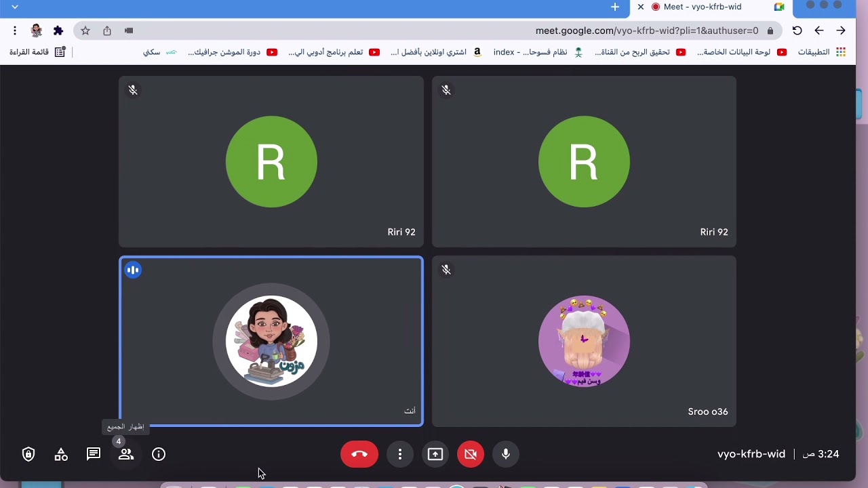868x488 pixels.
Task: Open the activities shapes icon
Action: [x=61, y=454]
